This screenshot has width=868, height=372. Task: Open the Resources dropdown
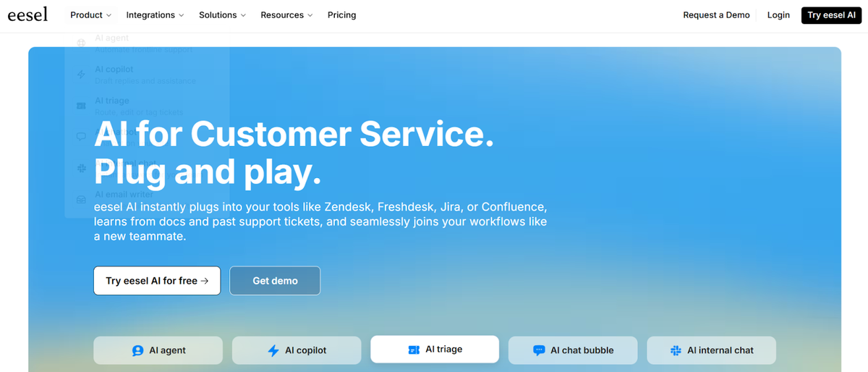pos(286,14)
